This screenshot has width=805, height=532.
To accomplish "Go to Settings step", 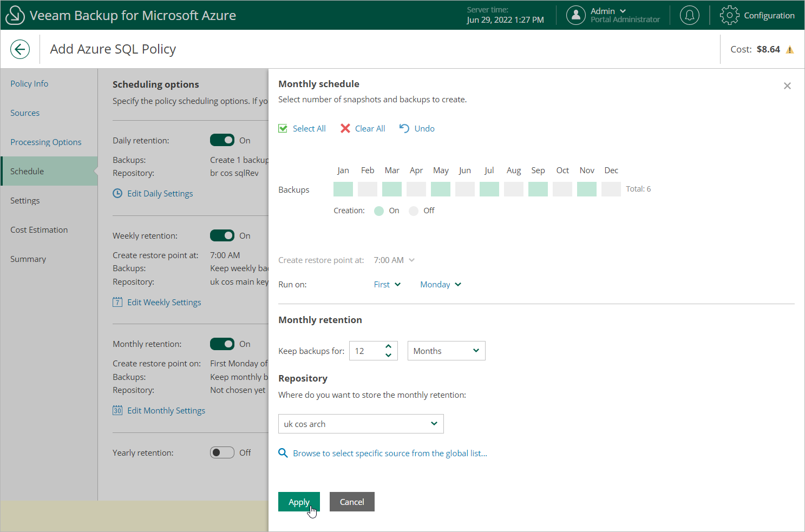I will [x=25, y=200].
